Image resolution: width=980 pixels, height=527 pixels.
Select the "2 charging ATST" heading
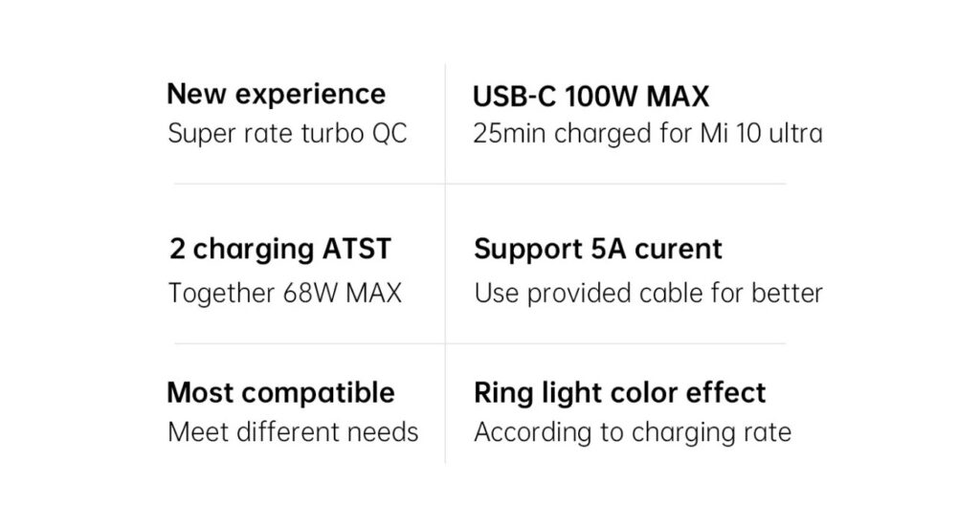click(279, 250)
